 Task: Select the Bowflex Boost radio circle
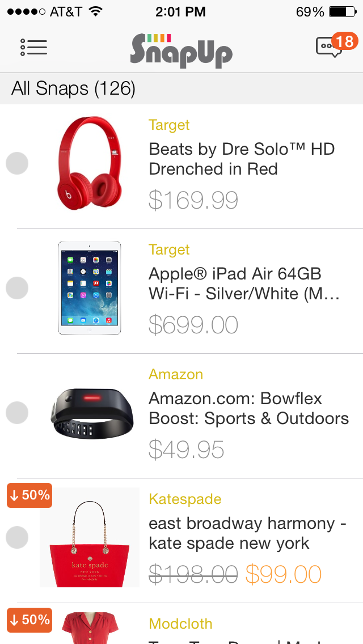tap(17, 412)
